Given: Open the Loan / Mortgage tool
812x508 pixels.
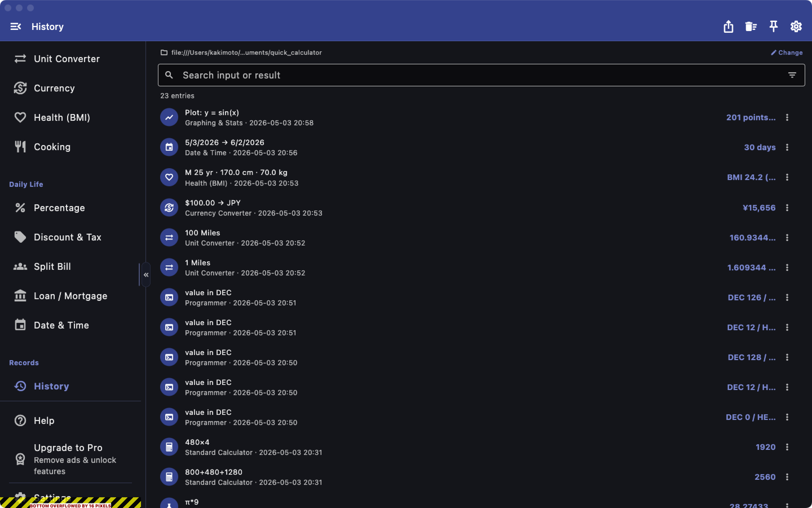Looking at the screenshot, I should click(x=70, y=296).
